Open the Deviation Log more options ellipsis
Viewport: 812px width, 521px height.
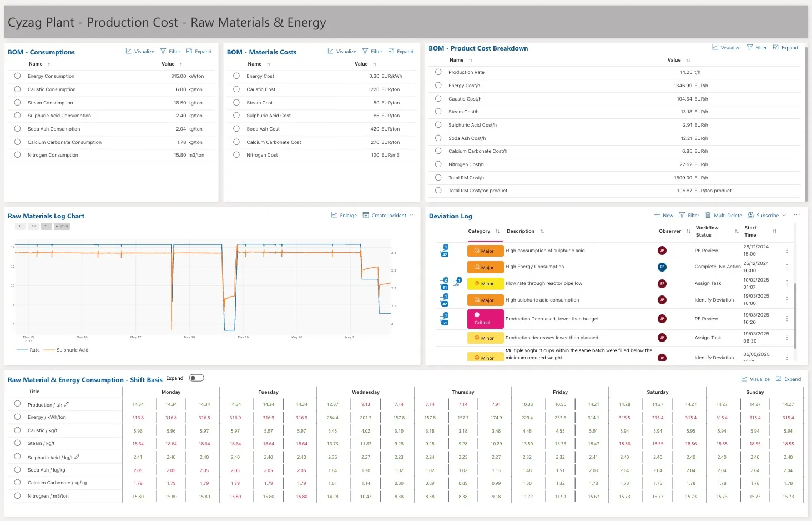(796, 215)
